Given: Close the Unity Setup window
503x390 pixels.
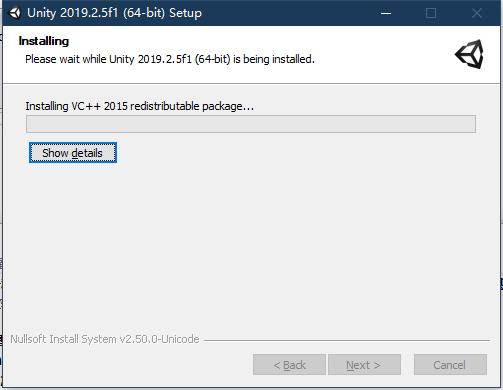Looking at the screenshot, I should coord(477,13).
